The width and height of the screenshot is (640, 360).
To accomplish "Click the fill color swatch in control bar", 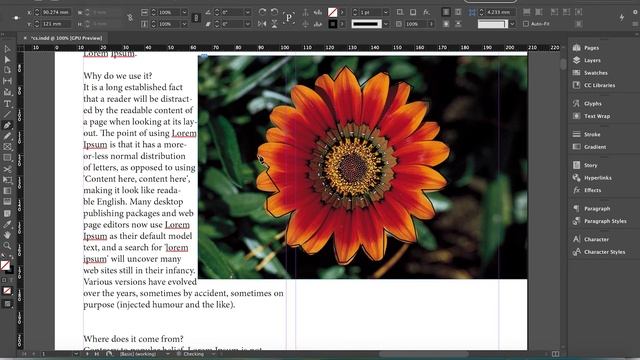I will click(x=333, y=13).
